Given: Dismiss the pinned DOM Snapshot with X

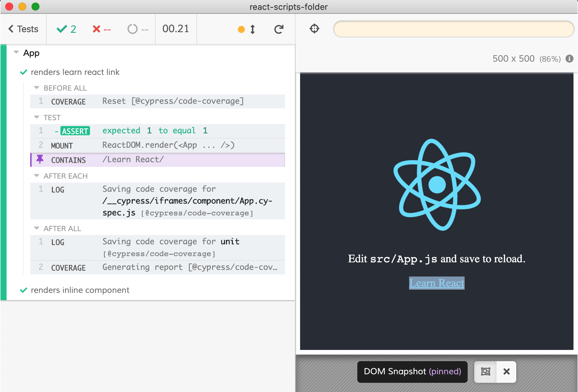Looking at the screenshot, I should point(506,372).
